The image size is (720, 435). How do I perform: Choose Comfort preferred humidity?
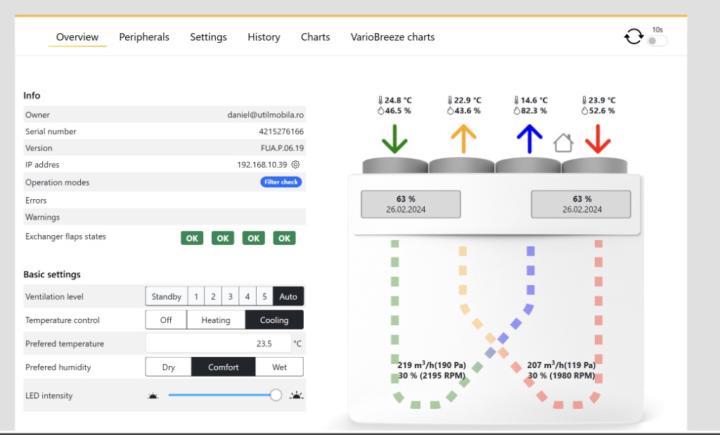click(x=223, y=367)
